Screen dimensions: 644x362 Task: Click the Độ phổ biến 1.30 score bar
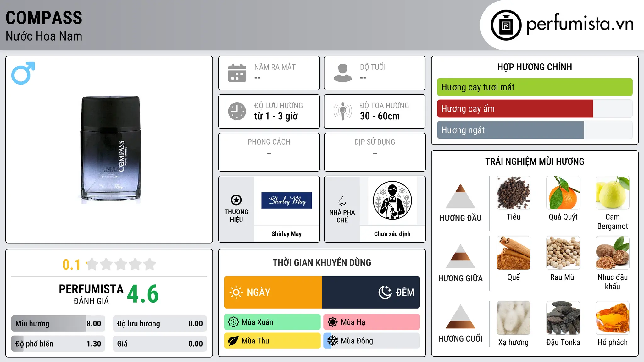click(x=58, y=344)
